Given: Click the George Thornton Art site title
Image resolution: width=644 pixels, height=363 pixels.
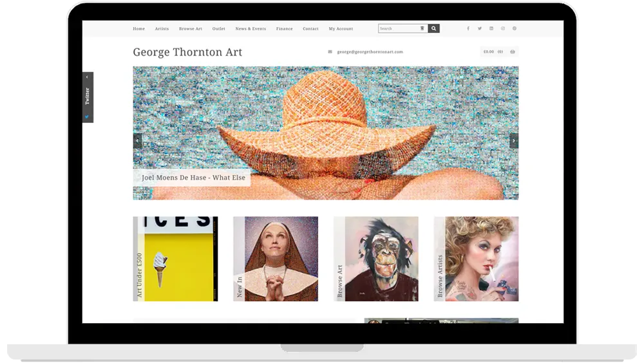Looking at the screenshot, I should point(187,52).
